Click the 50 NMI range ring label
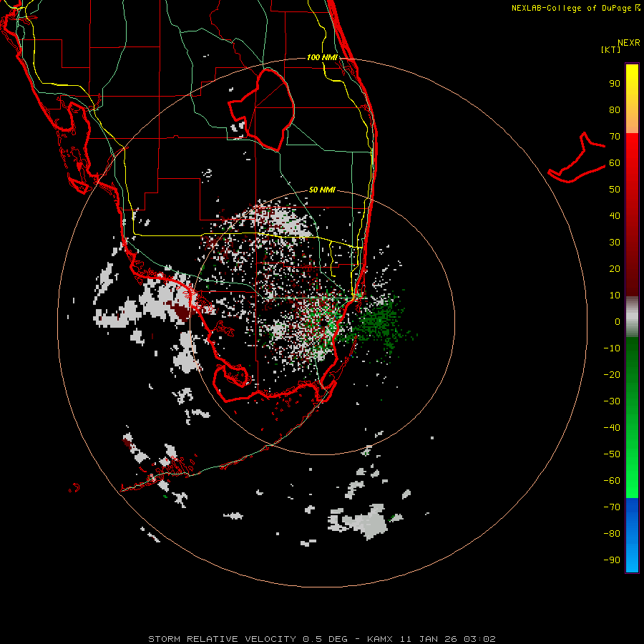 tap(322, 190)
